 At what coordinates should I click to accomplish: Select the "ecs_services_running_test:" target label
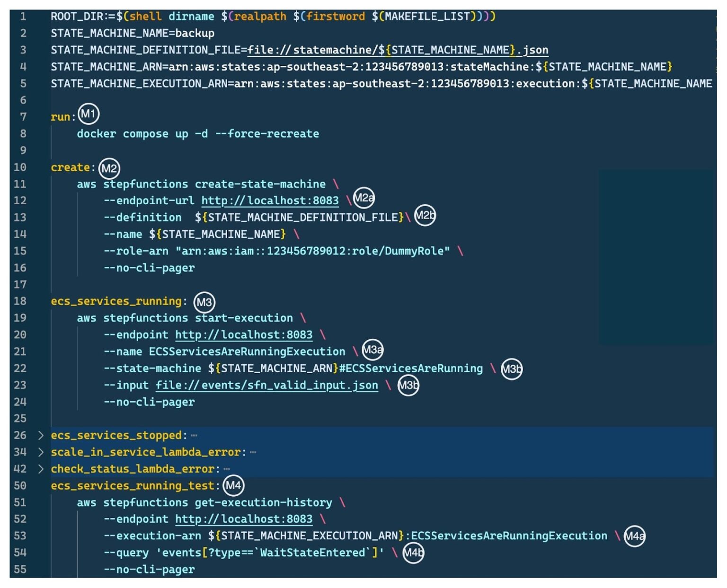(135, 486)
